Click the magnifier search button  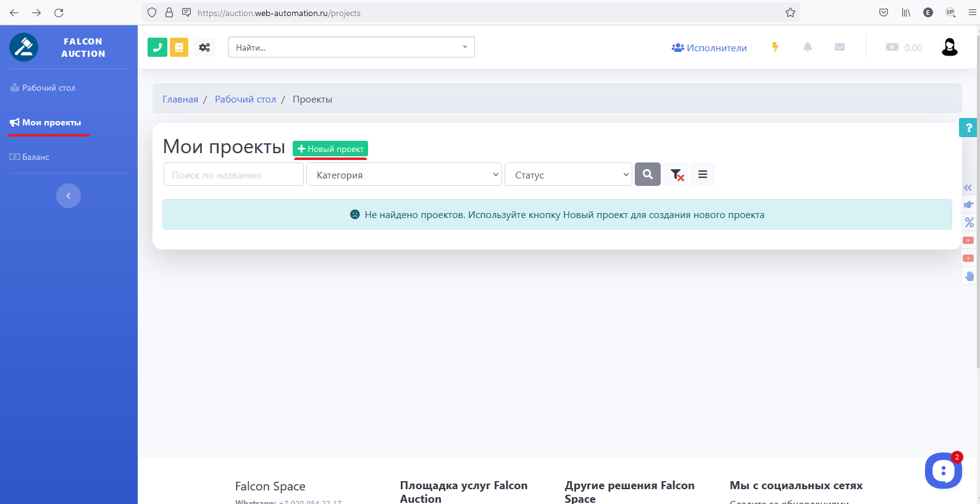click(648, 175)
